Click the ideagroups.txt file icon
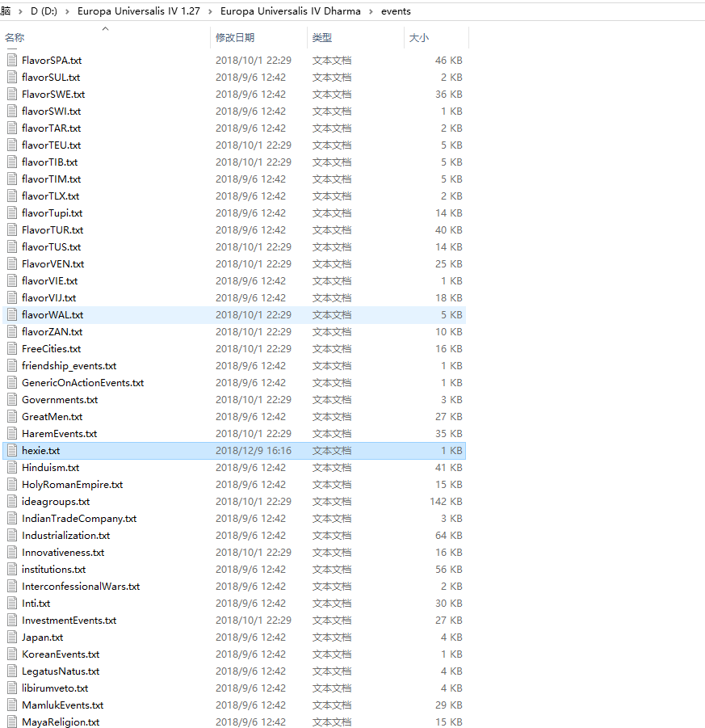705x728 pixels. 12,502
